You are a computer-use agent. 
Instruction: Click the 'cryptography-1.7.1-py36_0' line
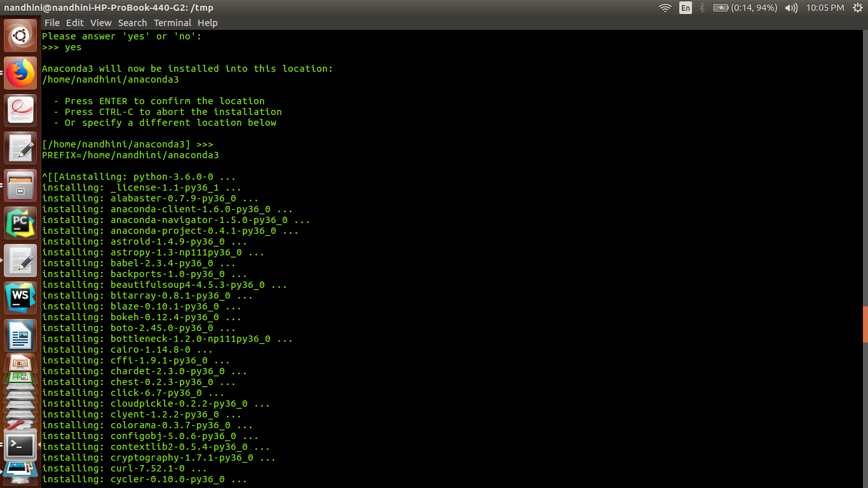pyautogui.click(x=159, y=457)
